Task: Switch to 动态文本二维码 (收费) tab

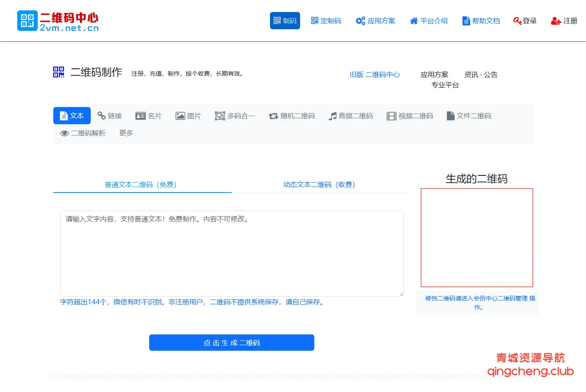Action: coord(319,184)
